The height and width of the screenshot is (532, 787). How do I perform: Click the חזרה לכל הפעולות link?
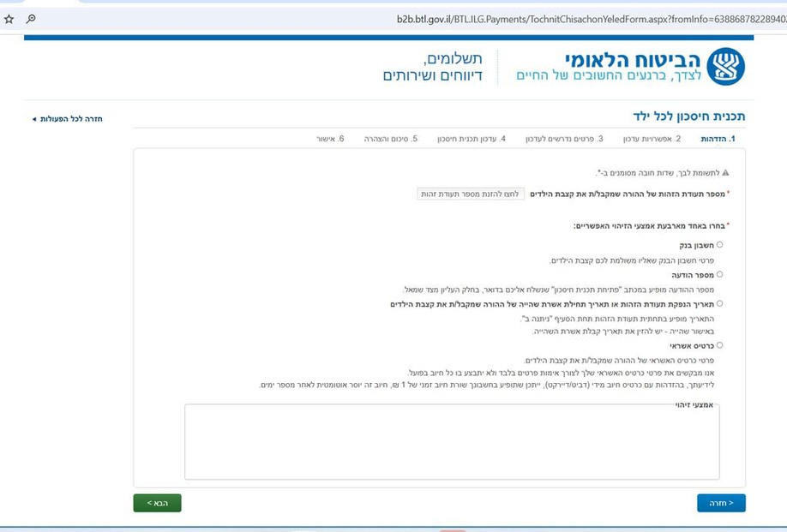67,119
